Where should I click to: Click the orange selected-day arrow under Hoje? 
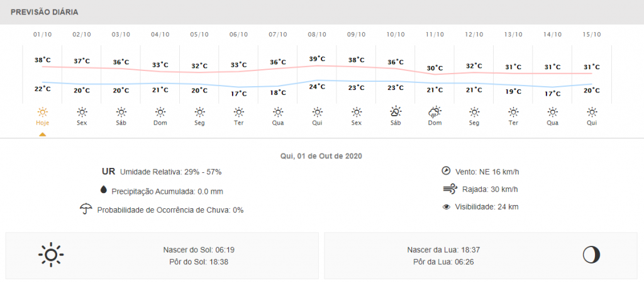[x=42, y=134]
